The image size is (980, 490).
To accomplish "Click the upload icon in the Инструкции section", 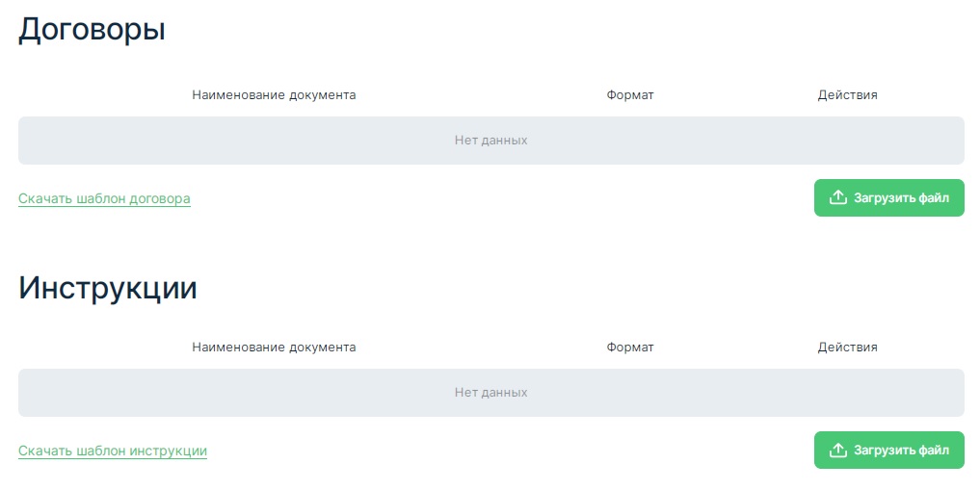I will click(838, 450).
